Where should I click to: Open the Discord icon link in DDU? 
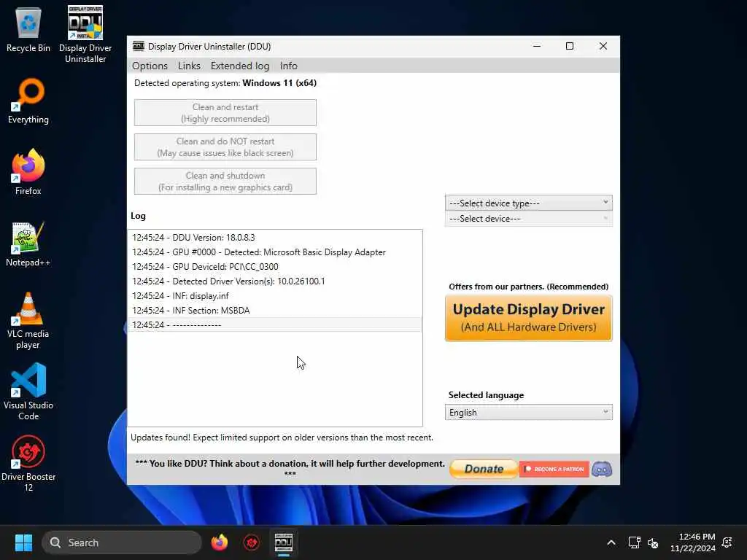(x=602, y=469)
